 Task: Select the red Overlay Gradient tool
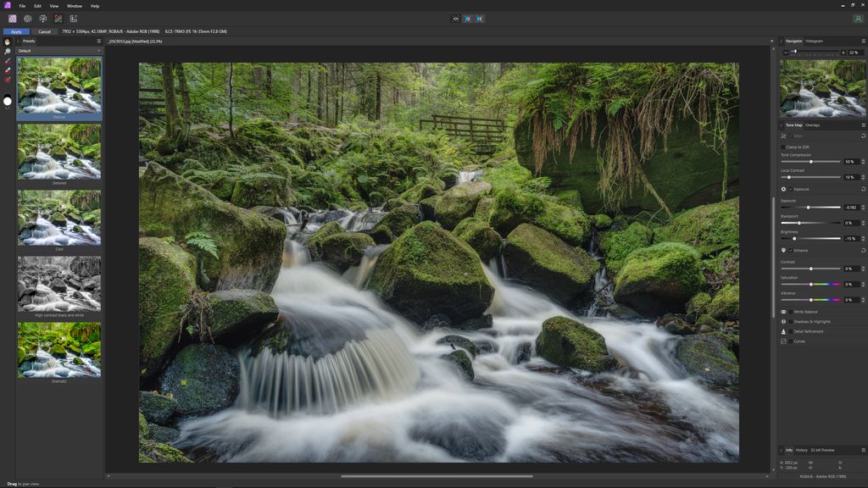tap(6, 78)
